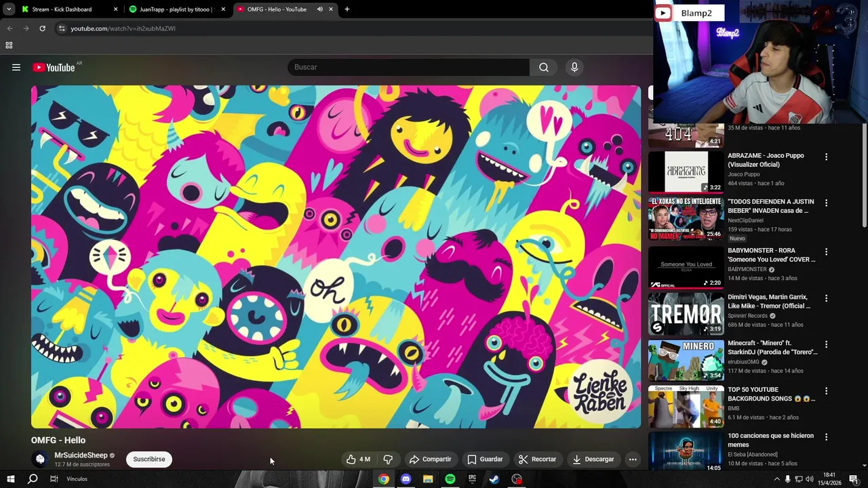868x488 pixels.
Task: Open options for BABYMONSTER - RORA video
Action: (826, 251)
